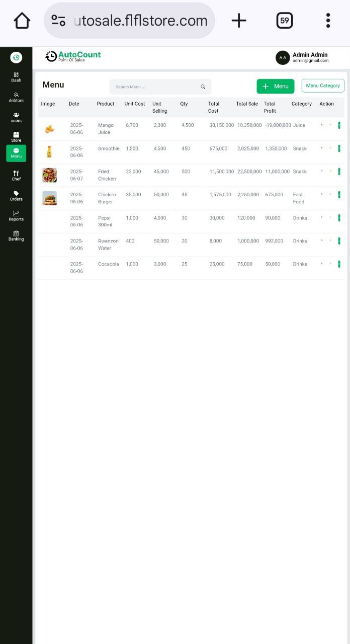Image resolution: width=350 pixels, height=644 pixels.
Task: Click Mango Juice quantity 4,500
Action: point(188,125)
